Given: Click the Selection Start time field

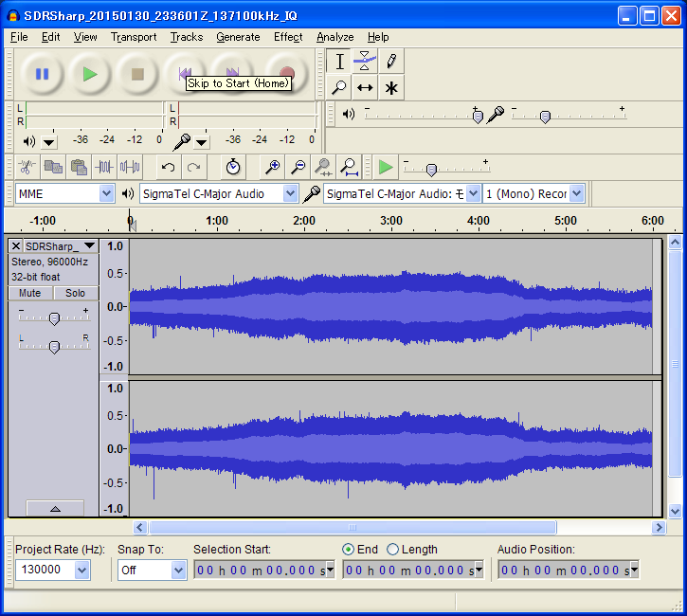Looking at the screenshot, I should pyautogui.click(x=264, y=570).
